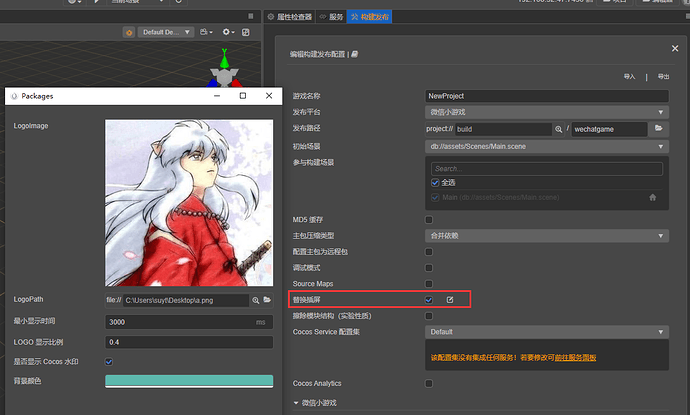Screen dimensions: 690x415
Task: Minimize the Packages window
Action: click(217, 95)
